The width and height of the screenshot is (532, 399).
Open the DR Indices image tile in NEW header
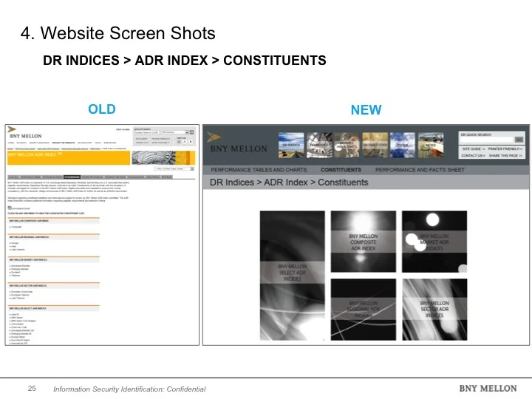(319, 146)
